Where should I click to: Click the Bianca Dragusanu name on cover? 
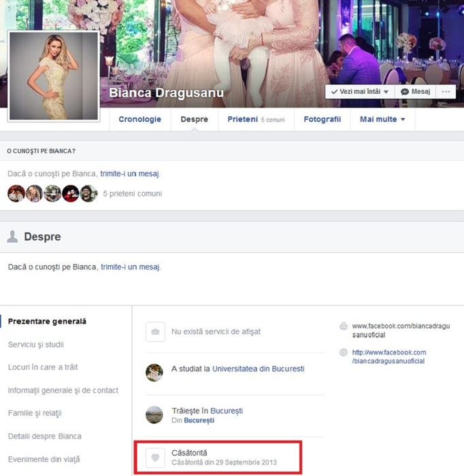click(166, 92)
